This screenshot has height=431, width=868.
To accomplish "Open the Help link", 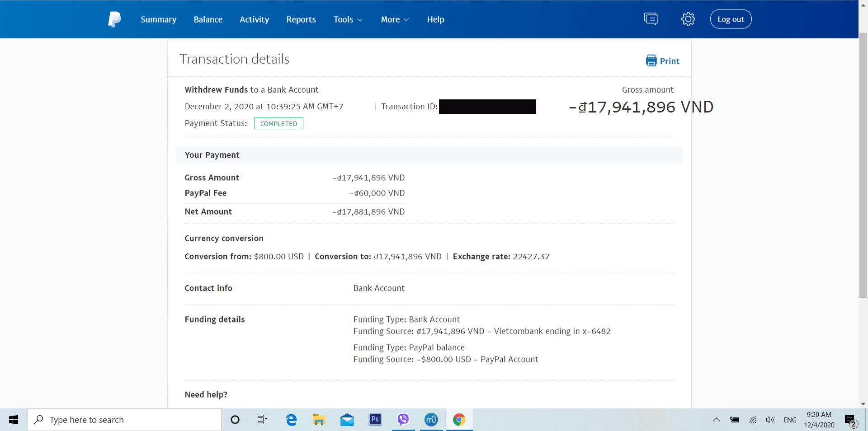I will pos(435,19).
